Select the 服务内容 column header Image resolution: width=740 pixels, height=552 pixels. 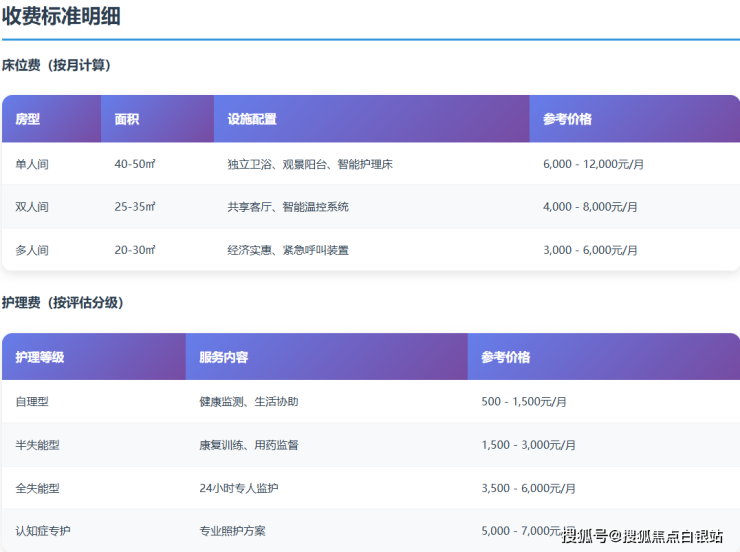(224, 357)
